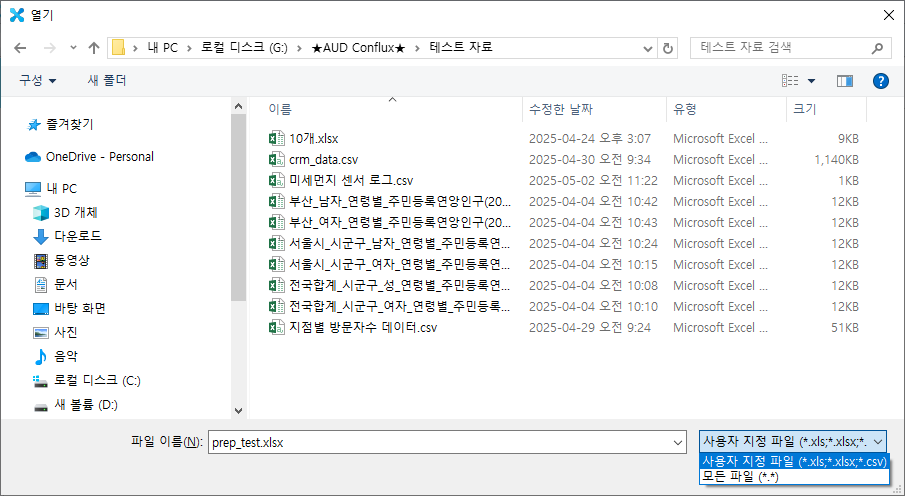This screenshot has height=496, width=905.
Task: Click 테스트 자료 breadcrumb
Action: (461, 48)
